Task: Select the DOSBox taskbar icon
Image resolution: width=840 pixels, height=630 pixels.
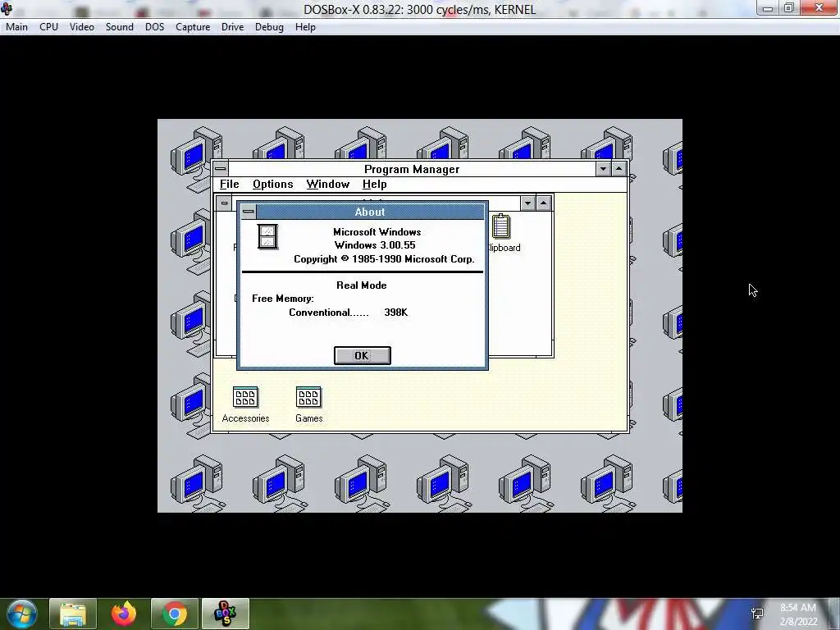Action: 225,614
